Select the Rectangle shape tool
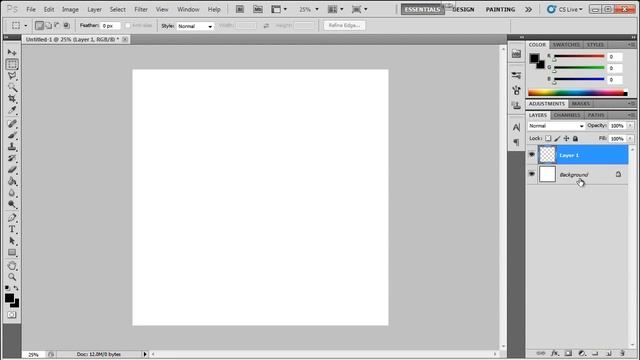 12,252
